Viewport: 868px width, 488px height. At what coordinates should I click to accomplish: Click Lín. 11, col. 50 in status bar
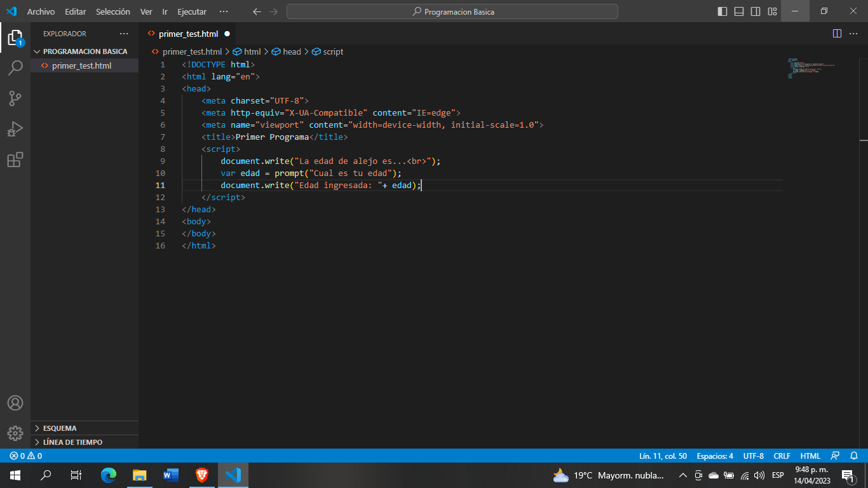(x=663, y=456)
